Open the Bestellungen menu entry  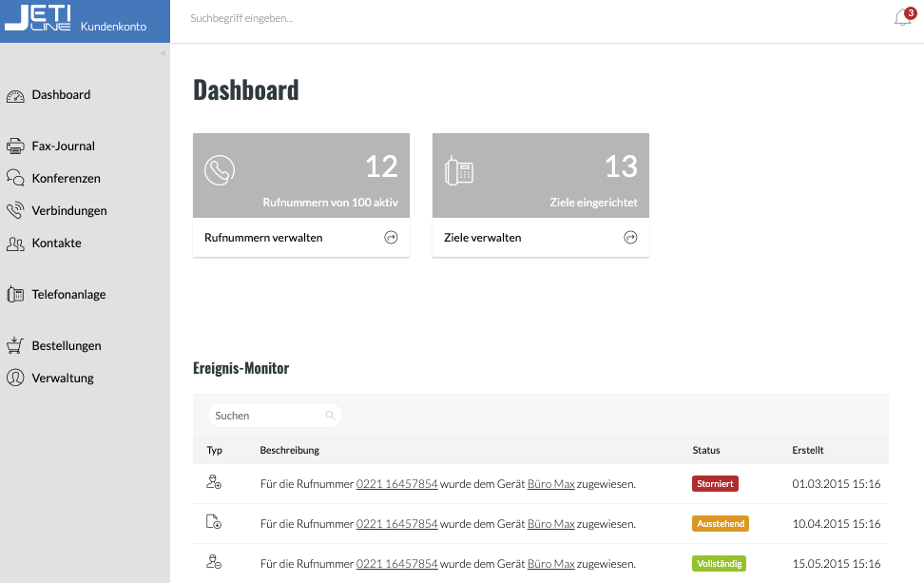pos(67,346)
